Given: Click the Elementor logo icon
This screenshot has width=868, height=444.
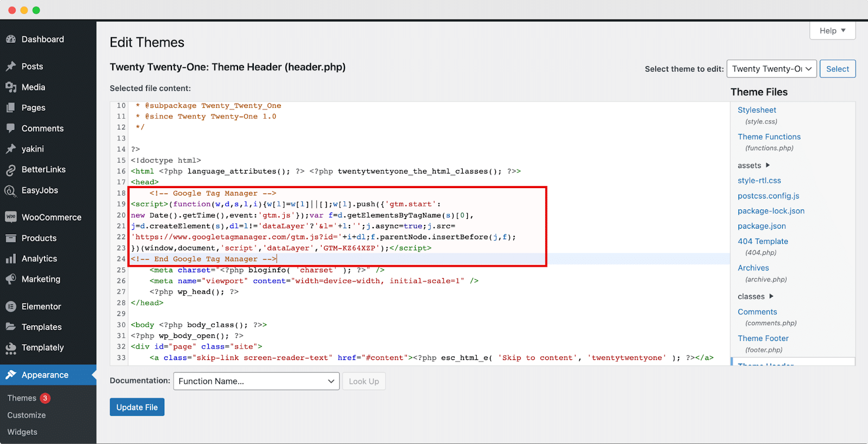Looking at the screenshot, I should point(11,306).
